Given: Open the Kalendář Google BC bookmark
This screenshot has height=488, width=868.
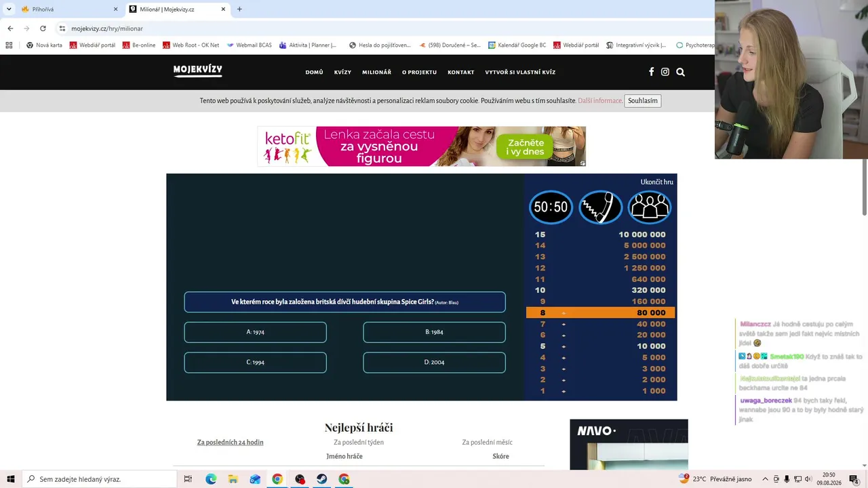Looking at the screenshot, I should [516, 45].
